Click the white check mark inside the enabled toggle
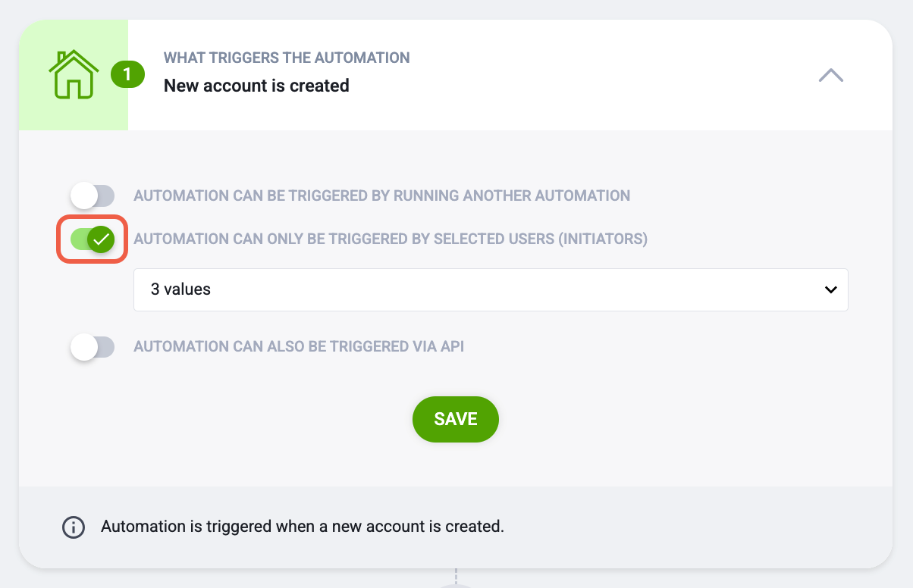Screen dimensions: 913x588 tap(101, 239)
